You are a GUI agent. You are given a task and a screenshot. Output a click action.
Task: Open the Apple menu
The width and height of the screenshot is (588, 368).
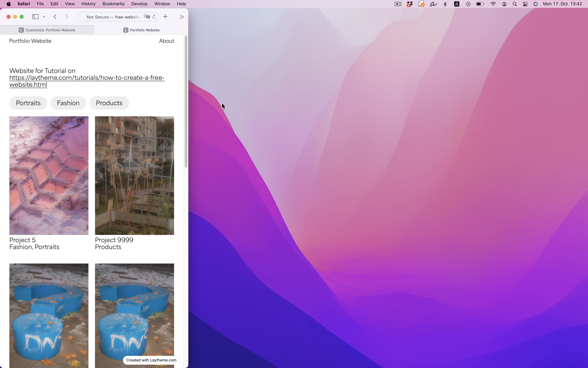(x=9, y=4)
